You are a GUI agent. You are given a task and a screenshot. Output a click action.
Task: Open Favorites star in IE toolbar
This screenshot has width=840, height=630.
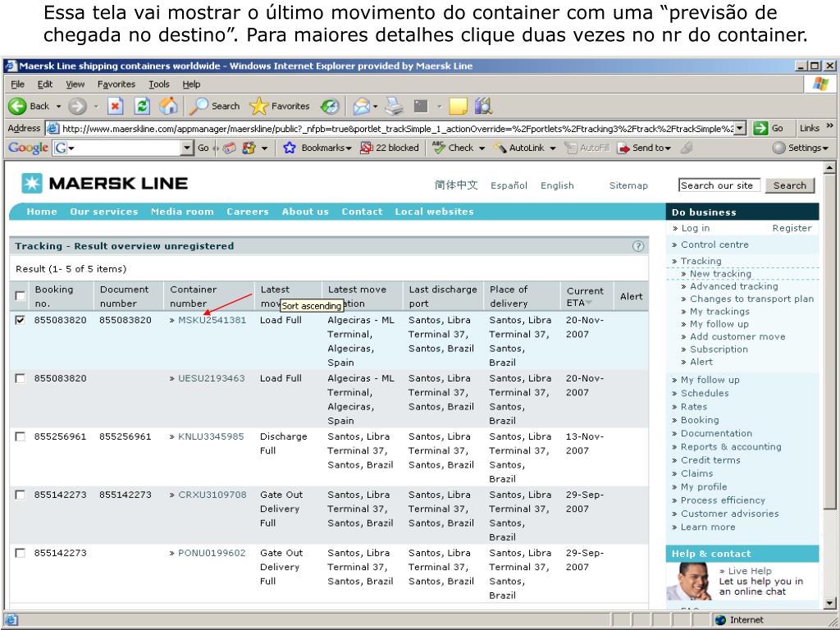(x=258, y=106)
